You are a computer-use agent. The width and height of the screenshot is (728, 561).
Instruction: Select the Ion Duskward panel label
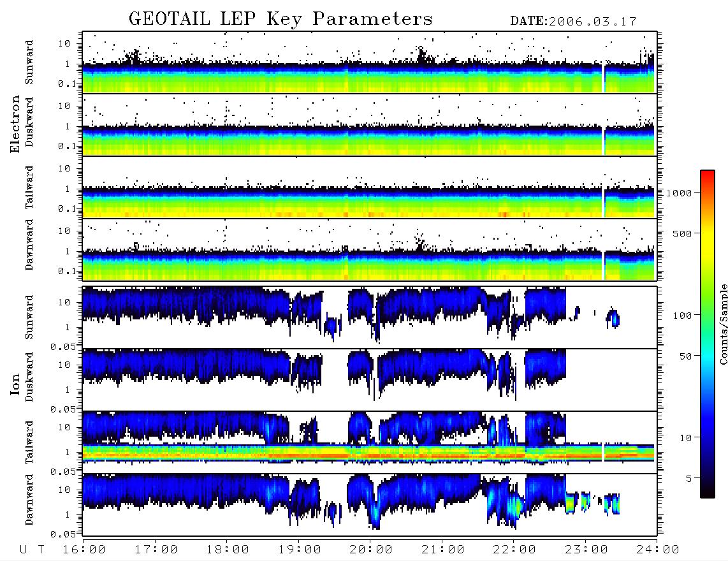point(29,377)
